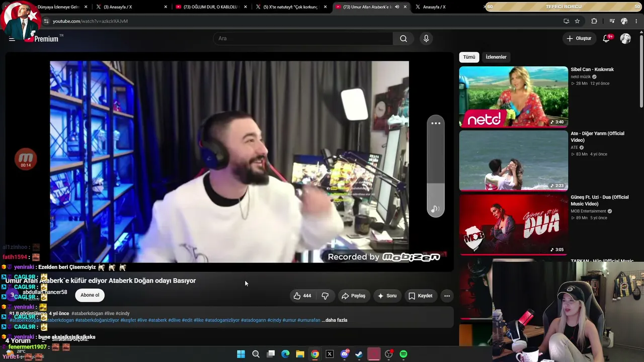Open YouTube notifications bell
The image size is (644, 362).
[606, 39]
